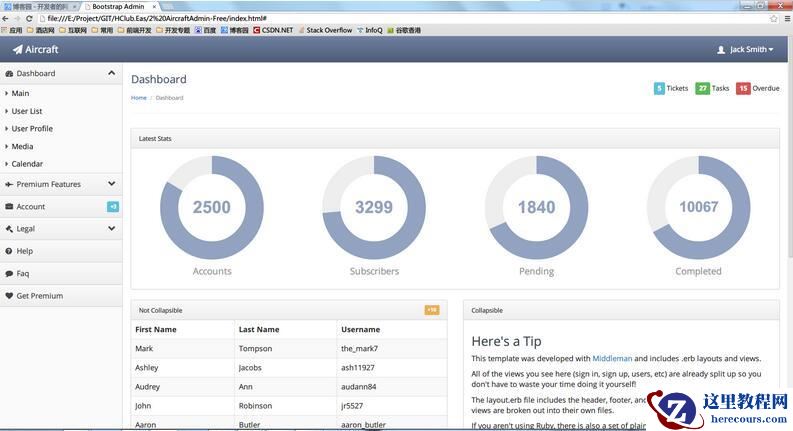
Task: Click the Get Premium heart icon
Action: 9,295
